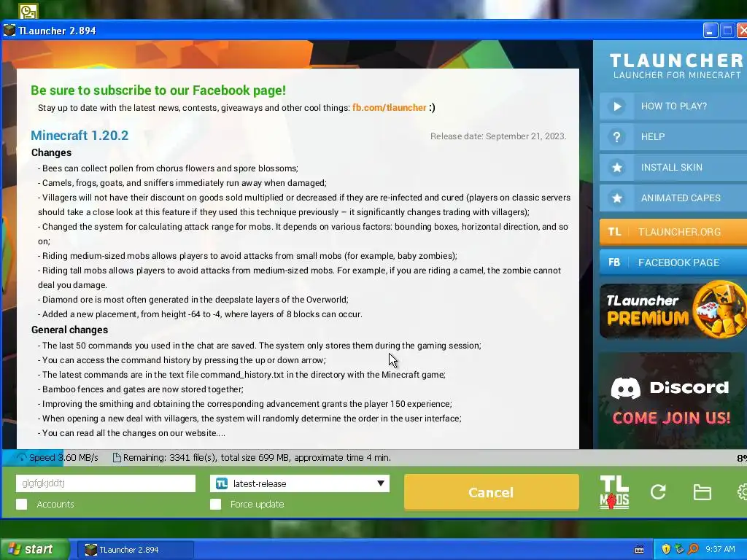This screenshot has height=560, width=747.
Task: Click the Speed 3.60 MB/s status
Action: (63, 458)
